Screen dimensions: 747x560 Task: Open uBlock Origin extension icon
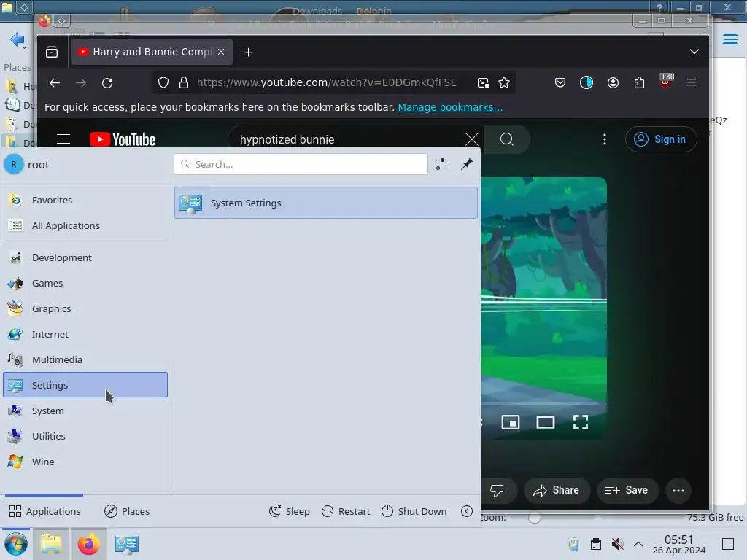(x=666, y=81)
